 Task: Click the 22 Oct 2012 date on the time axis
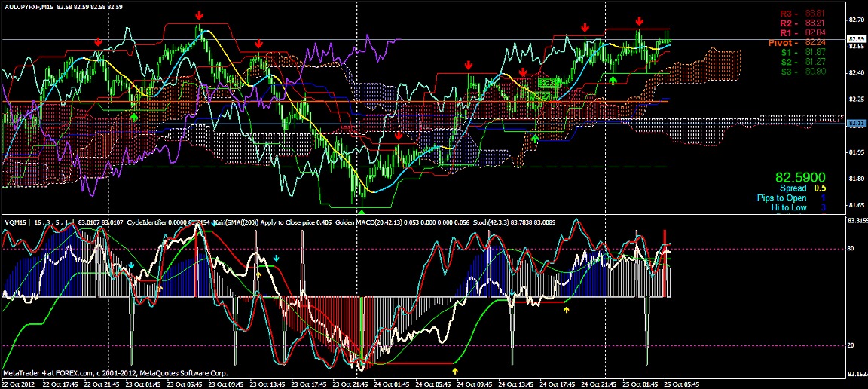(x=18, y=384)
